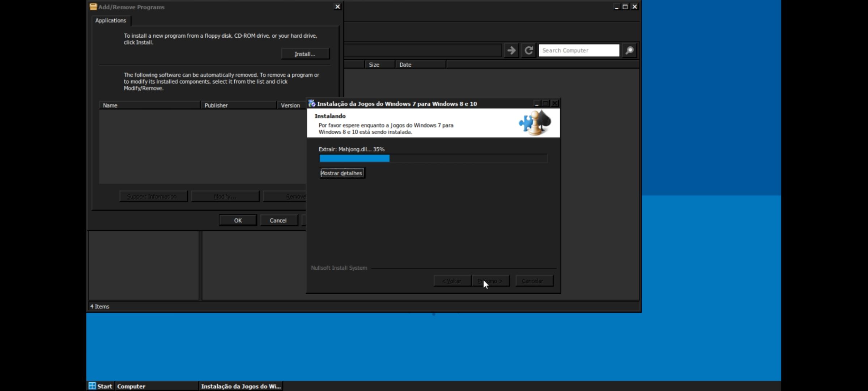The image size is (868, 391).
Task: Click the Install... button
Action: pyautogui.click(x=305, y=54)
